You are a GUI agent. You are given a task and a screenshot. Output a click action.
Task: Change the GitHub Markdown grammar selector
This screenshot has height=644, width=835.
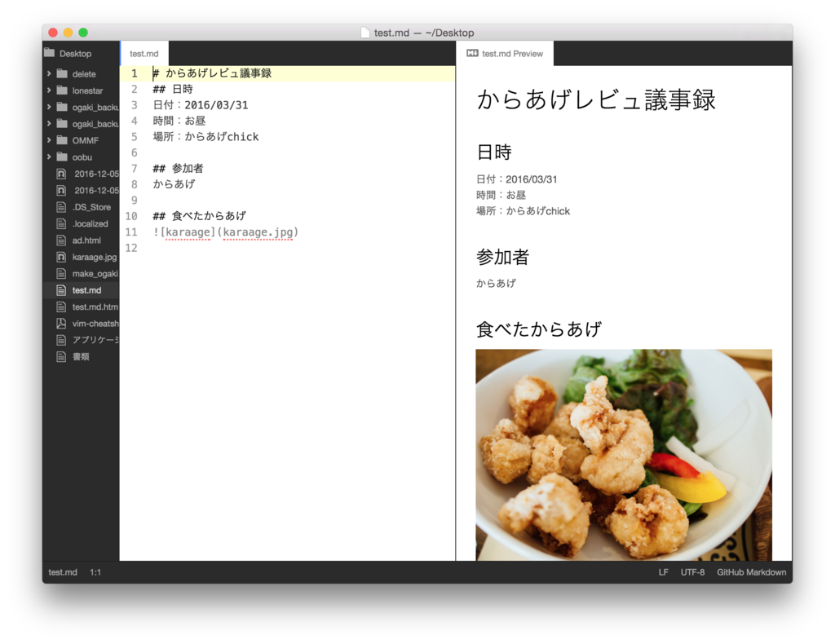point(751,572)
